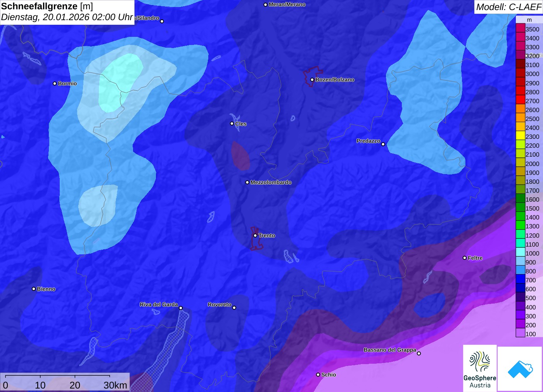The height and width of the screenshot is (392, 543).
Task: Click the Bozen/Bolzano label text
Action: click(x=335, y=79)
